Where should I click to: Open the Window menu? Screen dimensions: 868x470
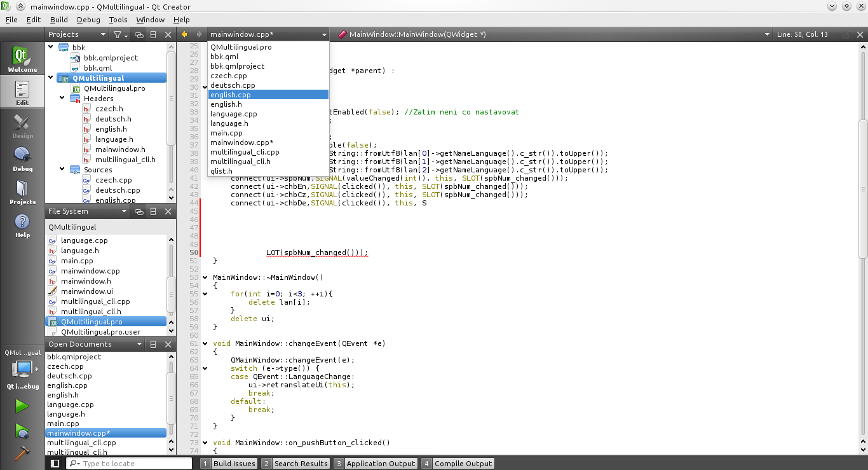click(x=151, y=20)
